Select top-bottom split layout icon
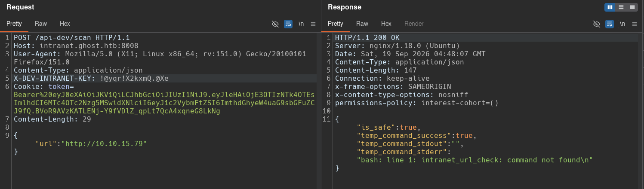Screen dimensions: 644x189 (x=621, y=7)
